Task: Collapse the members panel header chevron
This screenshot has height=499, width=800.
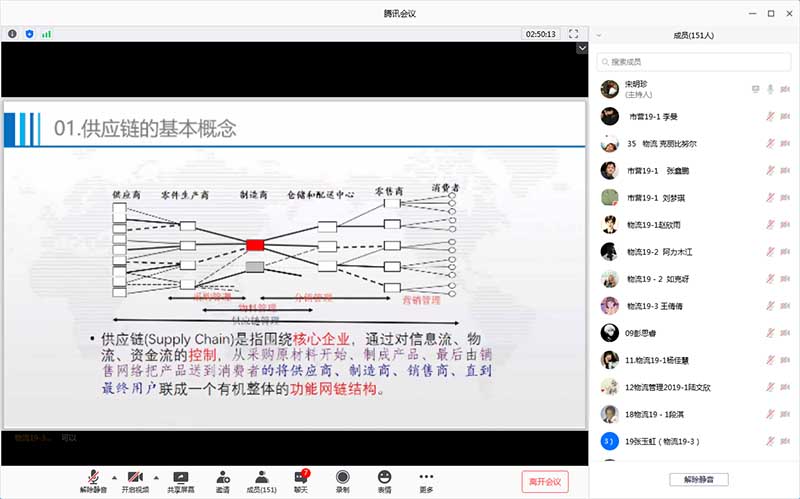Action: point(598,35)
